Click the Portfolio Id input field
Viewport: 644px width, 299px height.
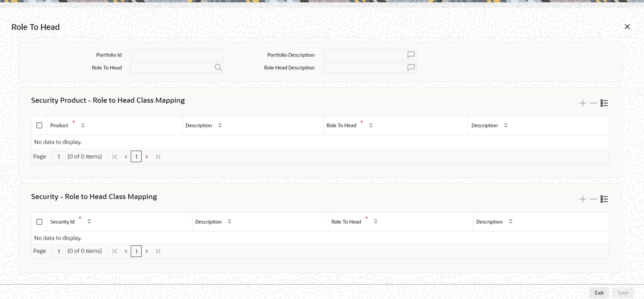pyautogui.click(x=177, y=55)
